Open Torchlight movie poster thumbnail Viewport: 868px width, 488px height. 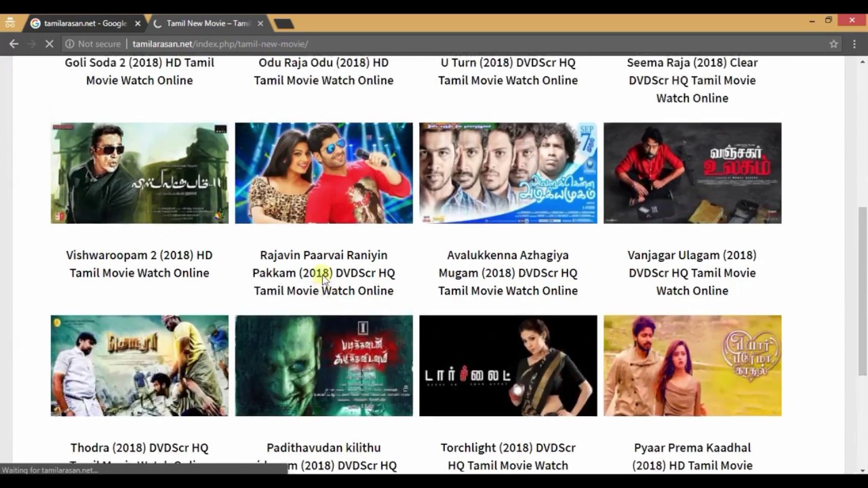(x=508, y=365)
